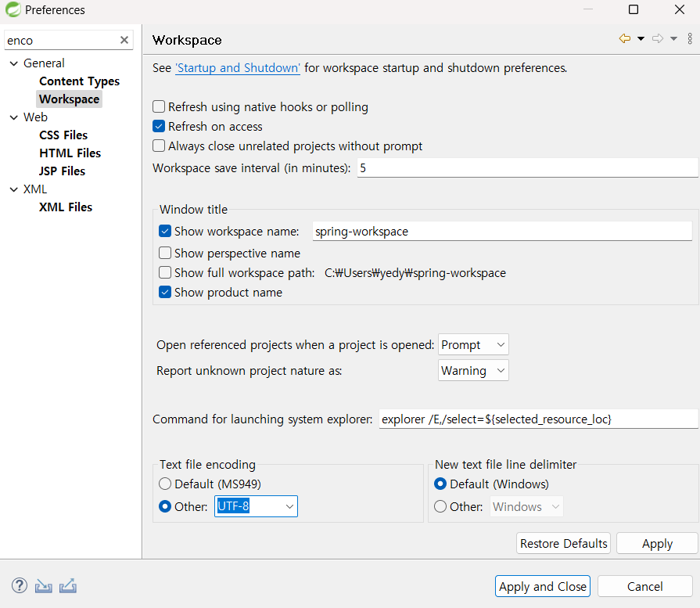Open the back history dropdown arrow
This screenshot has height=608, width=700.
tap(641, 39)
